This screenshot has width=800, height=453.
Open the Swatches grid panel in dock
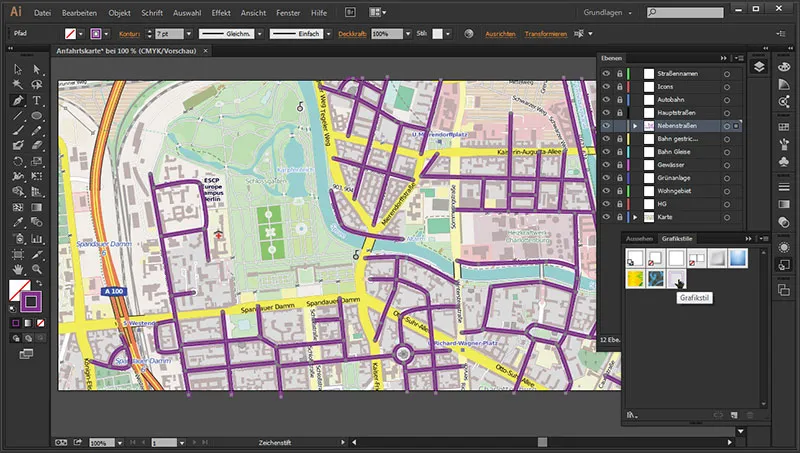coord(784,127)
